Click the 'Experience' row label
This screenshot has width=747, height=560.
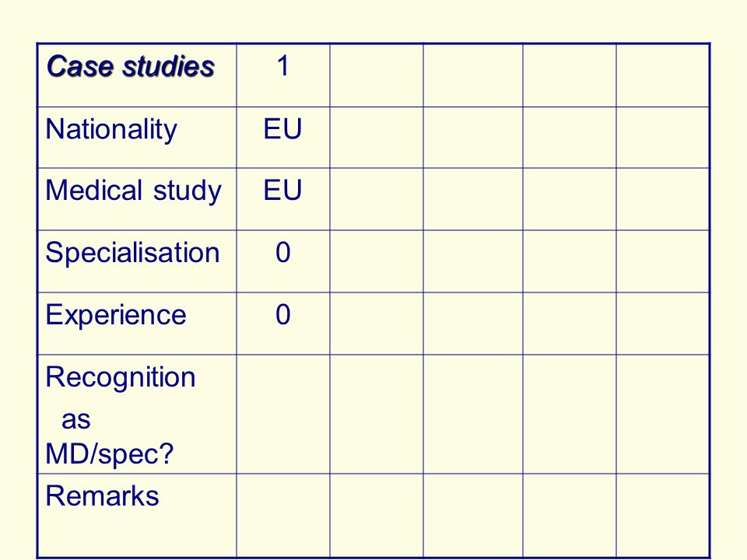tap(116, 315)
